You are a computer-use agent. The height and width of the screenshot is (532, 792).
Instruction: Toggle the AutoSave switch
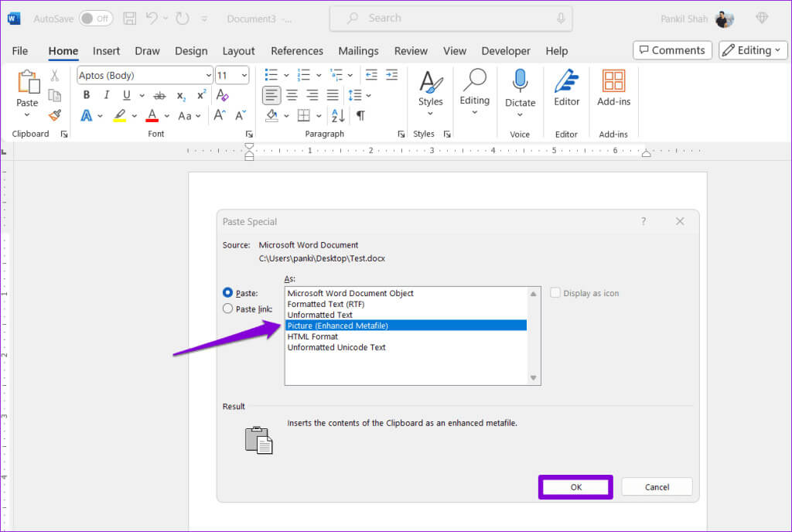coord(96,19)
